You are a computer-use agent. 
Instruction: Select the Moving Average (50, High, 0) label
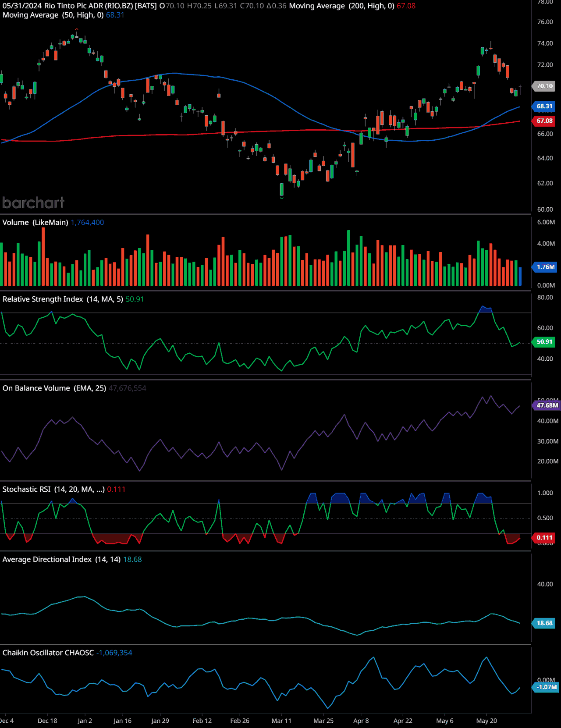coord(53,15)
